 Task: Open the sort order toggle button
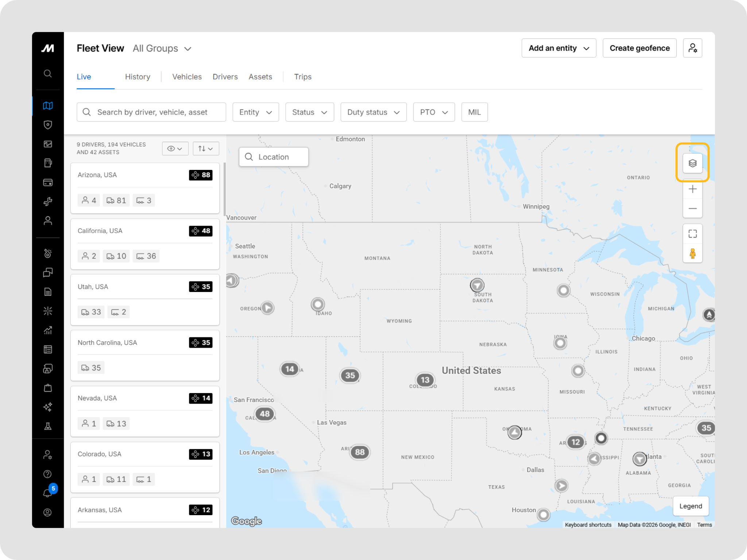point(206,149)
